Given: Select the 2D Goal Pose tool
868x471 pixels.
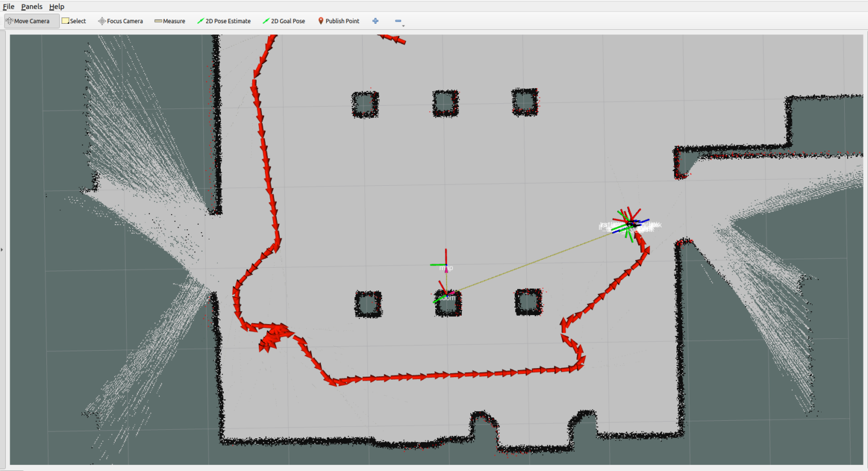Looking at the screenshot, I should click(x=284, y=21).
